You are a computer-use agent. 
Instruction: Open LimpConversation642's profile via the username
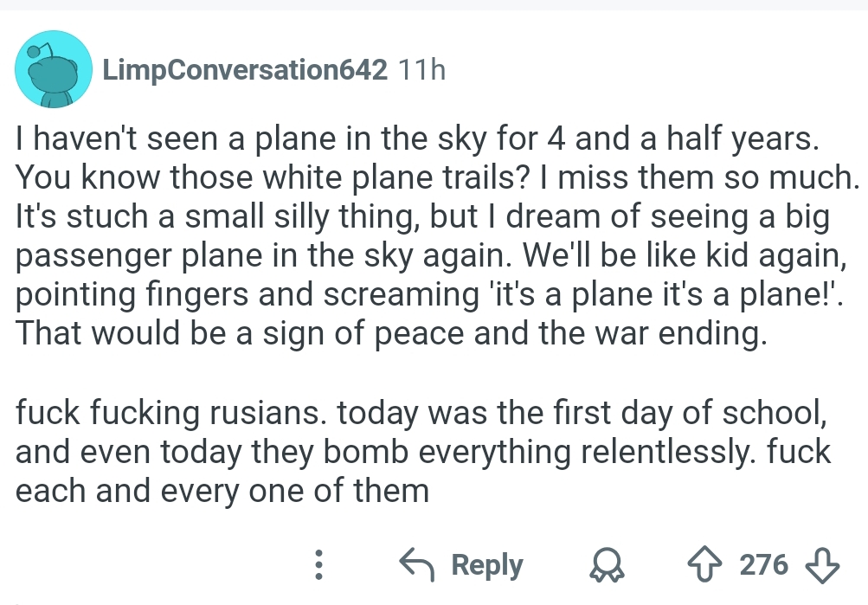[x=245, y=70]
